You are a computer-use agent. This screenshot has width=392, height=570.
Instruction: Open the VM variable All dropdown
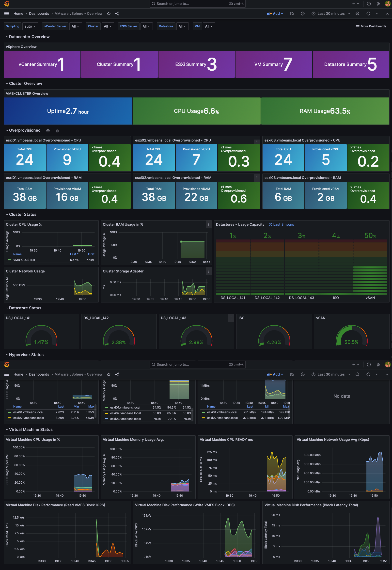209,26
